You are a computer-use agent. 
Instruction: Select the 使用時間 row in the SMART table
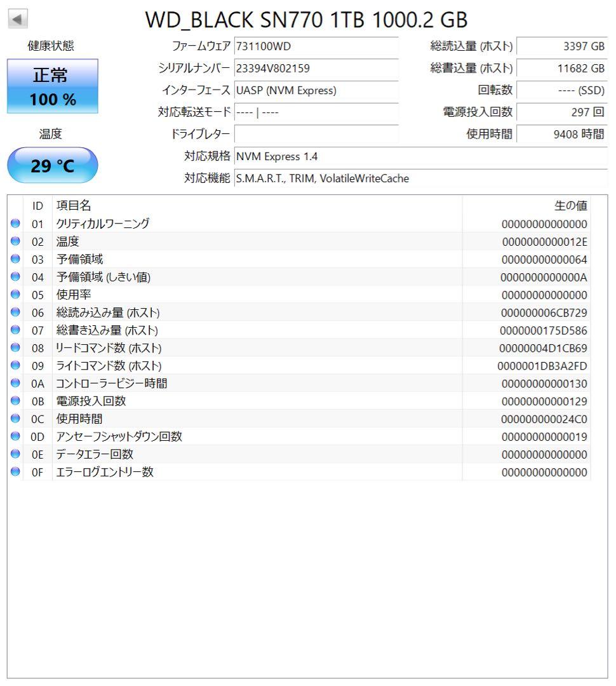coord(254,419)
